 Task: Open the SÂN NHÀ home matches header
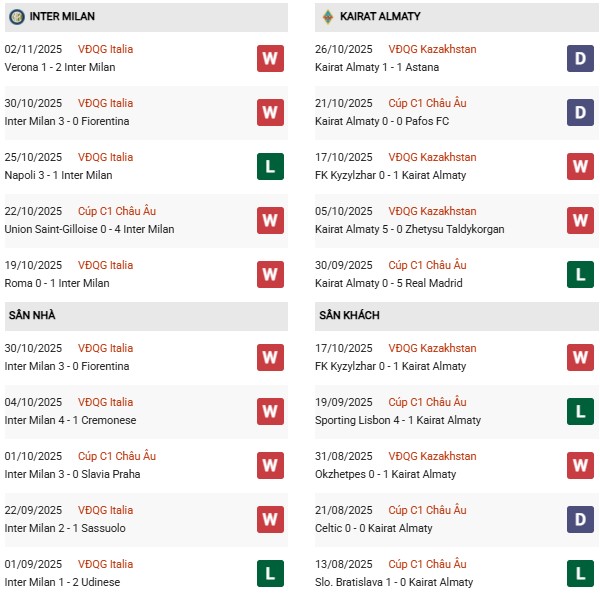32,315
